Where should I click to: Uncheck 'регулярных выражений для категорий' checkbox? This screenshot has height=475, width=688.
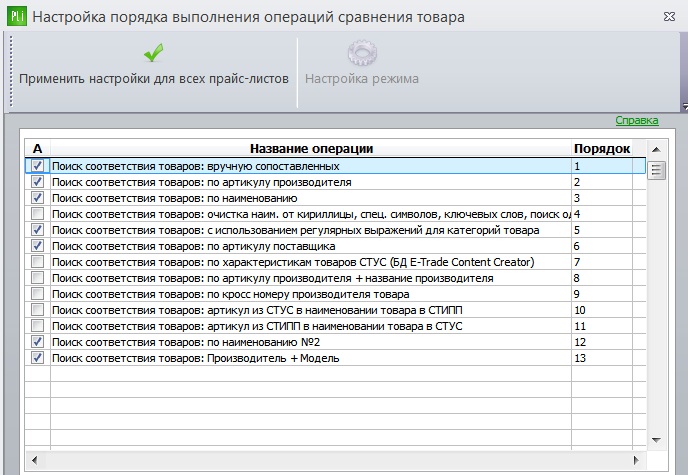click(38, 230)
